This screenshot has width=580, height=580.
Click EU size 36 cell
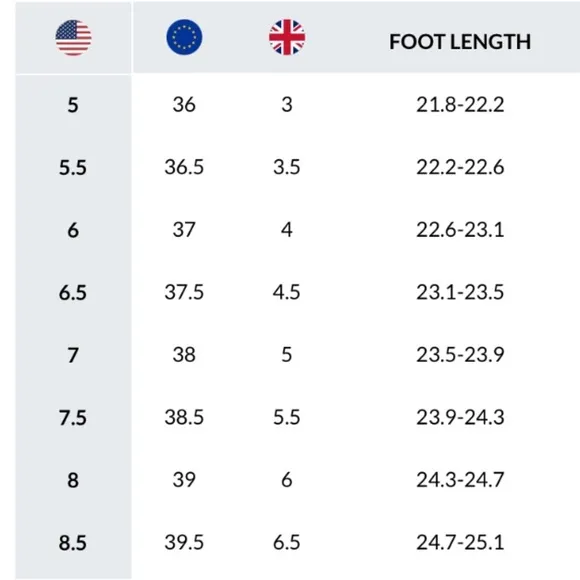point(184,104)
